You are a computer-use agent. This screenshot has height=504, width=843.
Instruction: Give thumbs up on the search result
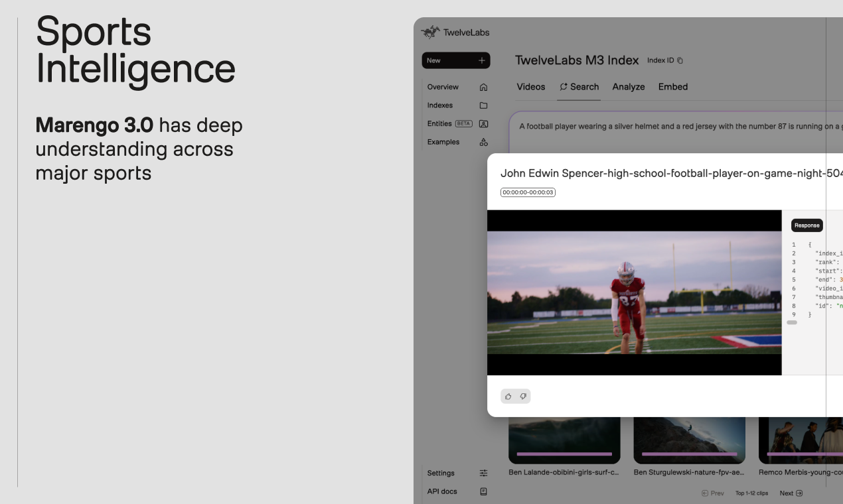coord(508,396)
